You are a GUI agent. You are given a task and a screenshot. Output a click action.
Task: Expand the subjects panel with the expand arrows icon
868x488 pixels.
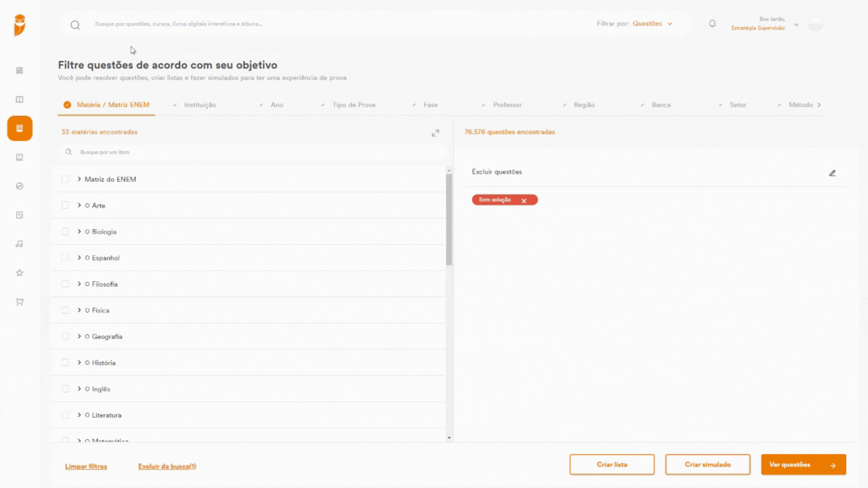(435, 133)
